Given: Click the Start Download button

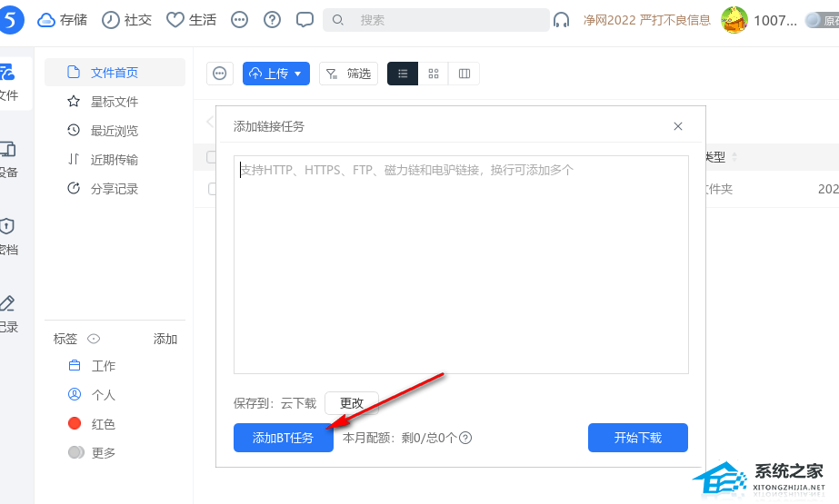Looking at the screenshot, I should point(637,438).
